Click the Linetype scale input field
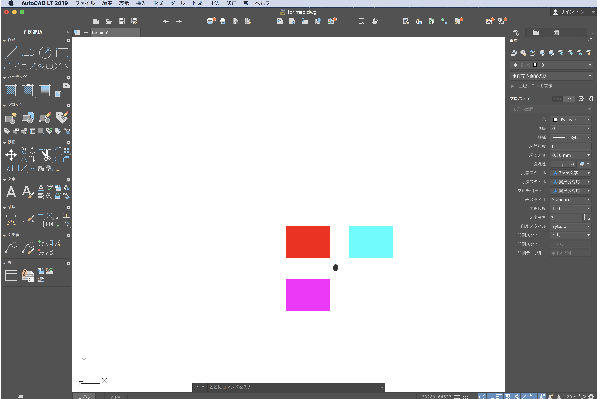Screen dimensions: 600x399 click(x=571, y=147)
